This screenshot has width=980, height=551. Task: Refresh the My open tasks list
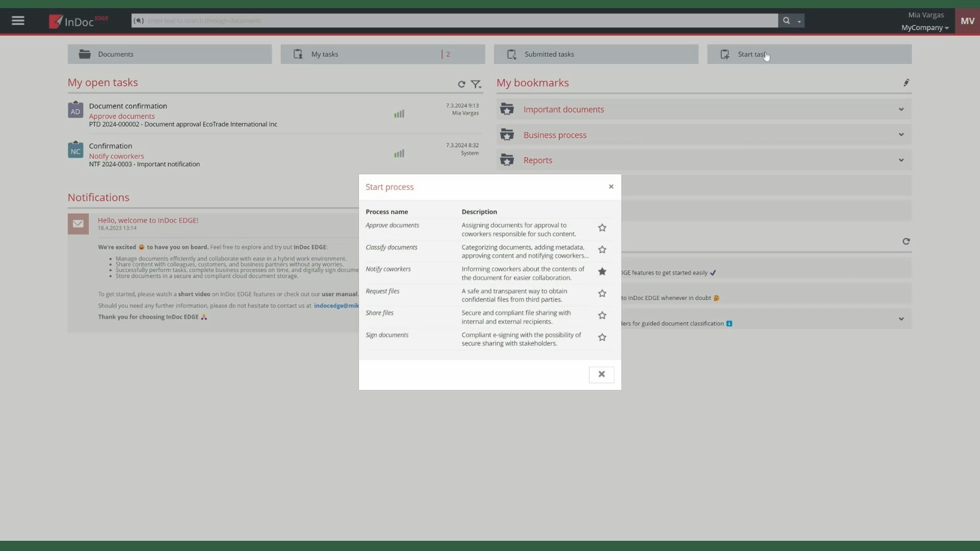pos(461,84)
